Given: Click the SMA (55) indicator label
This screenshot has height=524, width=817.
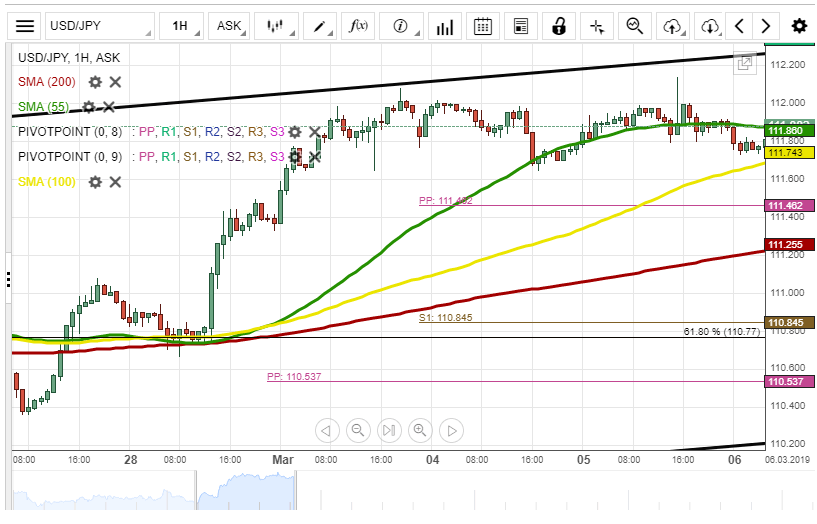Looking at the screenshot, I should click(x=43, y=107).
